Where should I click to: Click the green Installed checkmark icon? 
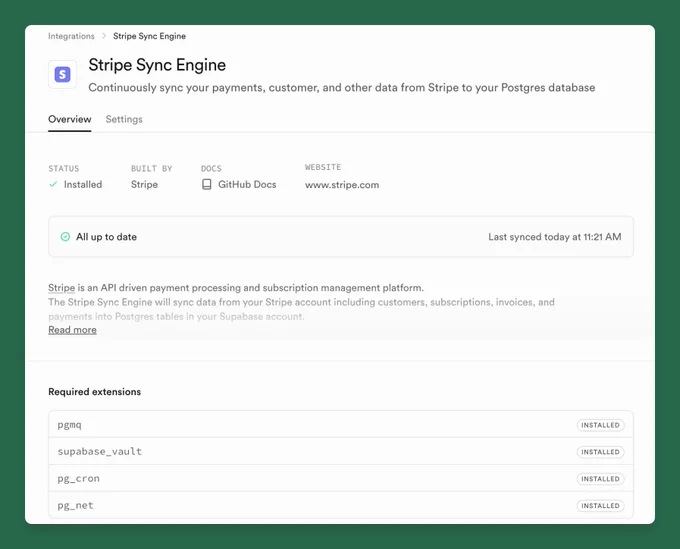tap(53, 184)
